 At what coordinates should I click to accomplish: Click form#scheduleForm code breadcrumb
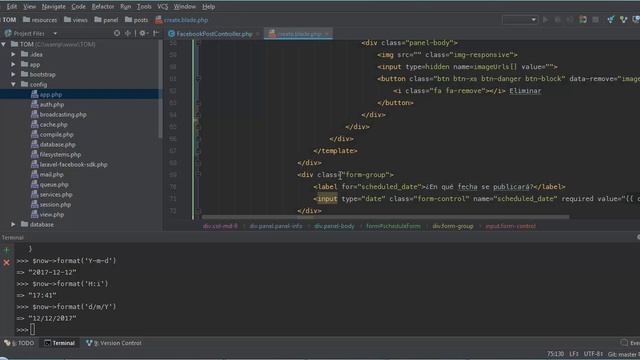393,226
